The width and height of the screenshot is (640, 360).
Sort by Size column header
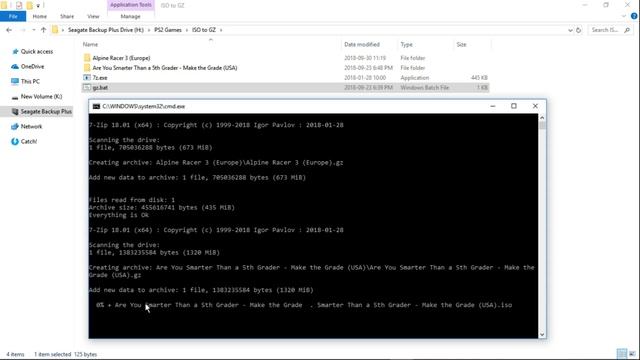[x=461, y=44]
